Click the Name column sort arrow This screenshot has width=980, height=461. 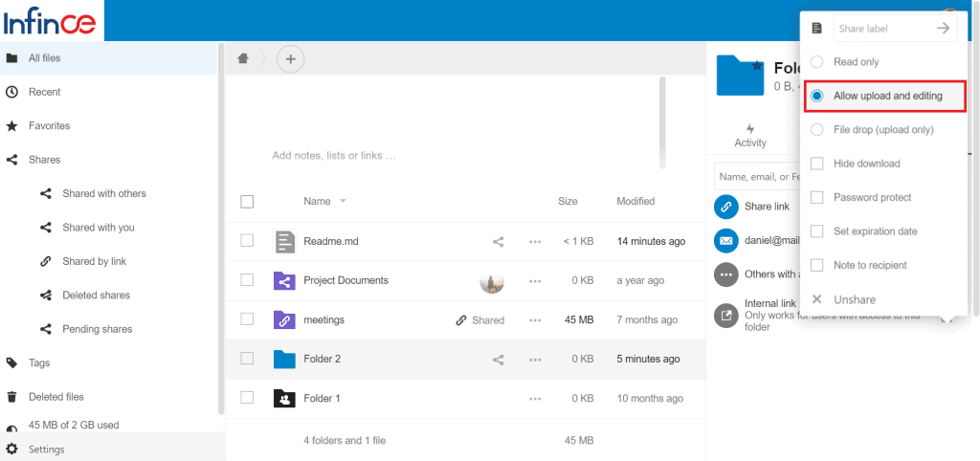click(343, 202)
